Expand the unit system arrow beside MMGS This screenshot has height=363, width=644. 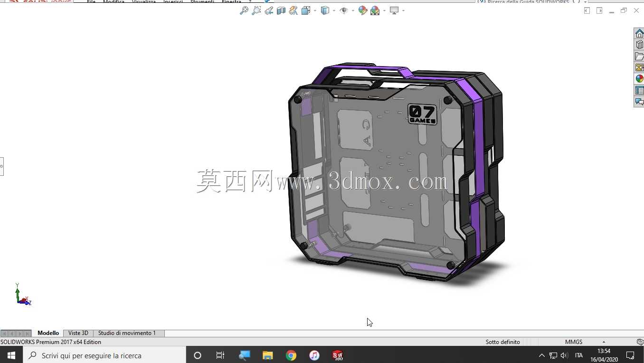pyautogui.click(x=604, y=342)
